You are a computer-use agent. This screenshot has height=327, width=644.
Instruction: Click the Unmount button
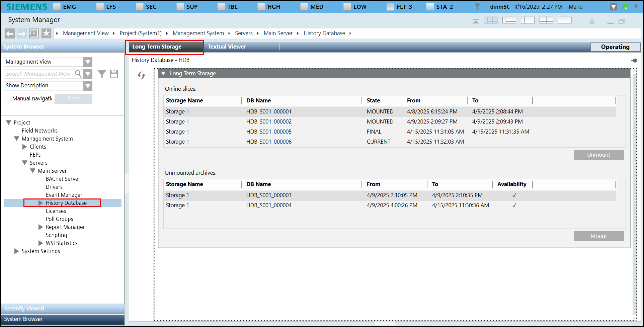click(598, 155)
